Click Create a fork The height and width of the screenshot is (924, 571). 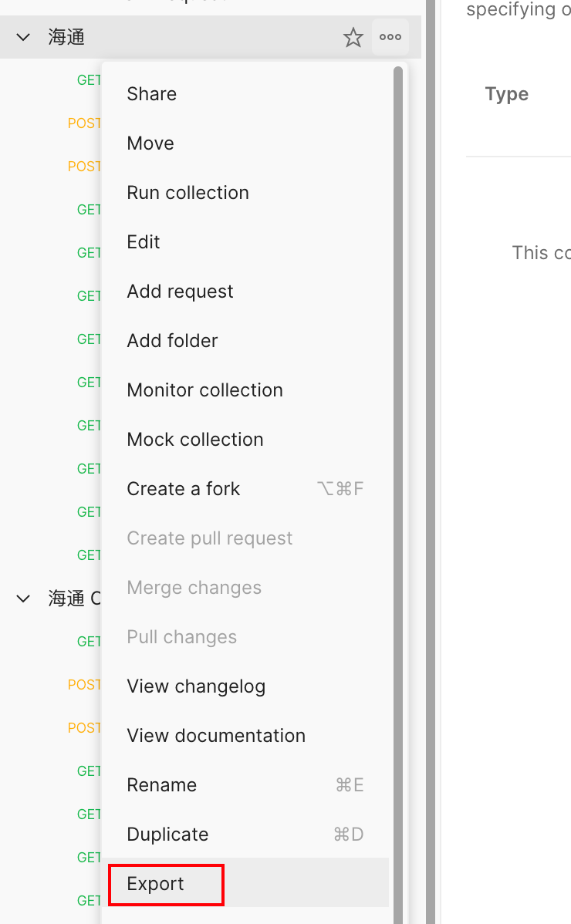(183, 488)
